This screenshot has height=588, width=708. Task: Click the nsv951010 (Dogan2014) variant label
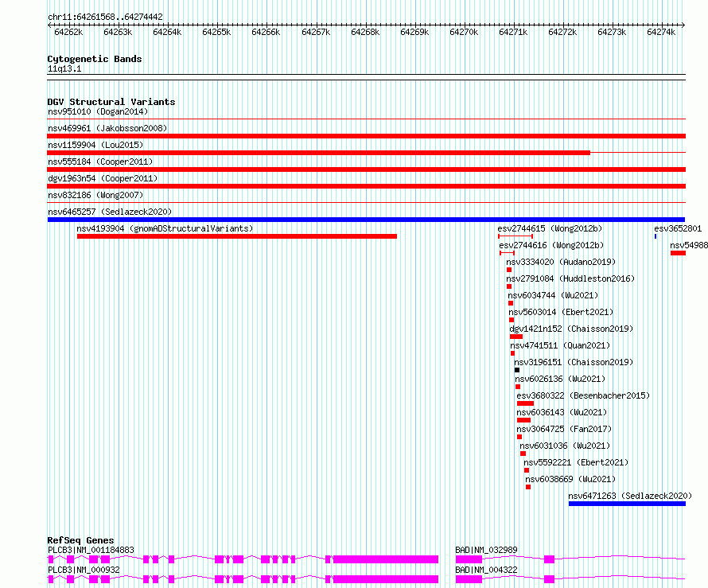[98, 111]
